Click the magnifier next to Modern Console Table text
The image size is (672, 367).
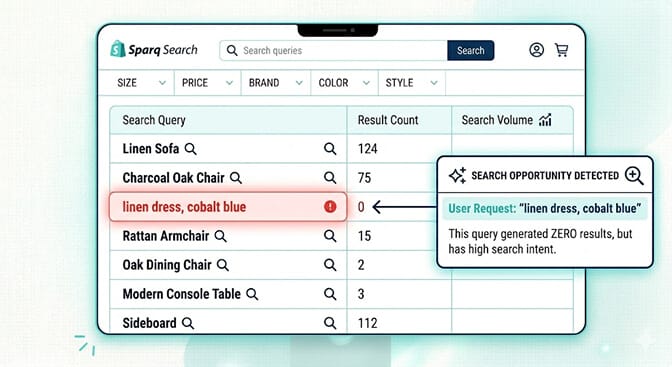[x=252, y=294]
